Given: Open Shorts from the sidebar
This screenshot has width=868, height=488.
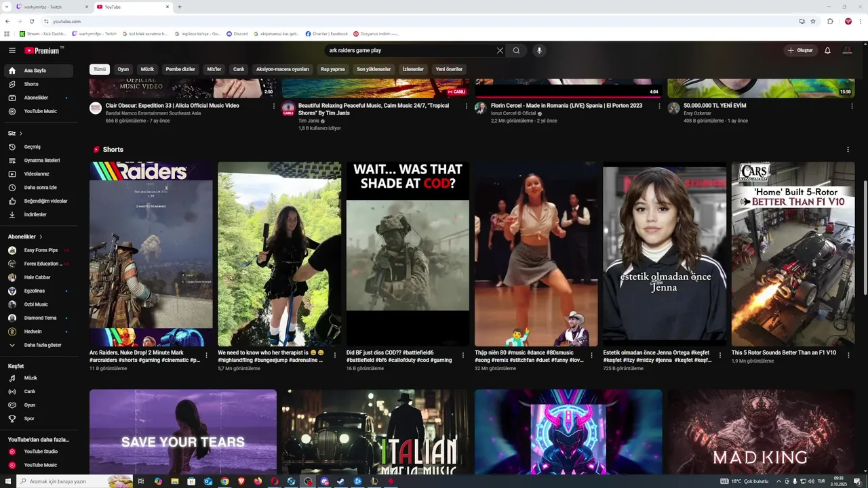Looking at the screenshot, I should click(x=38, y=84).
